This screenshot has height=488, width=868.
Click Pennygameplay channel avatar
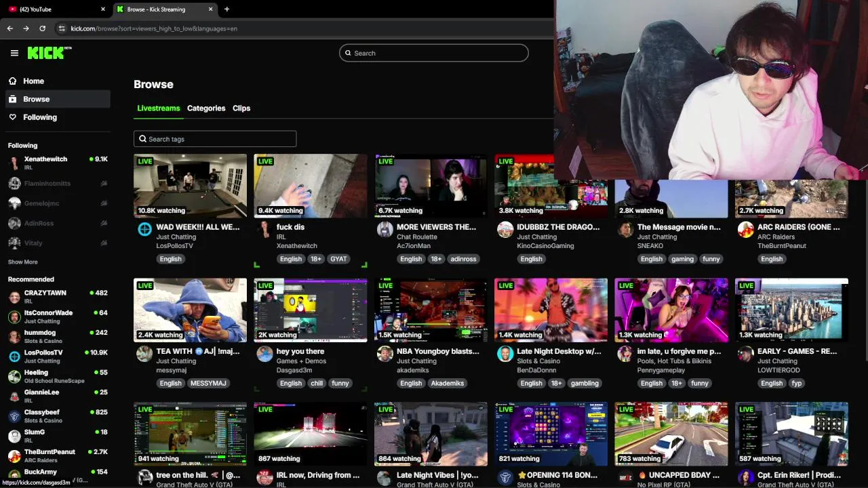(625, 354)
